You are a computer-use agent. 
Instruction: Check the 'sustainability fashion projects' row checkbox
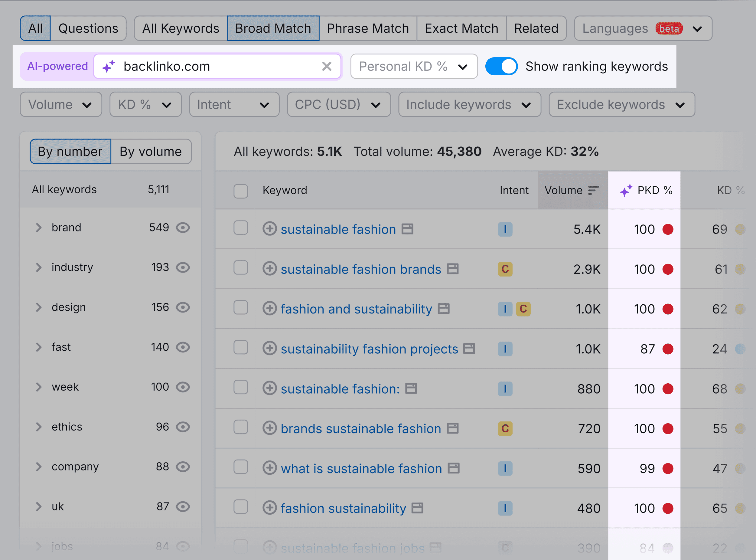241,347
